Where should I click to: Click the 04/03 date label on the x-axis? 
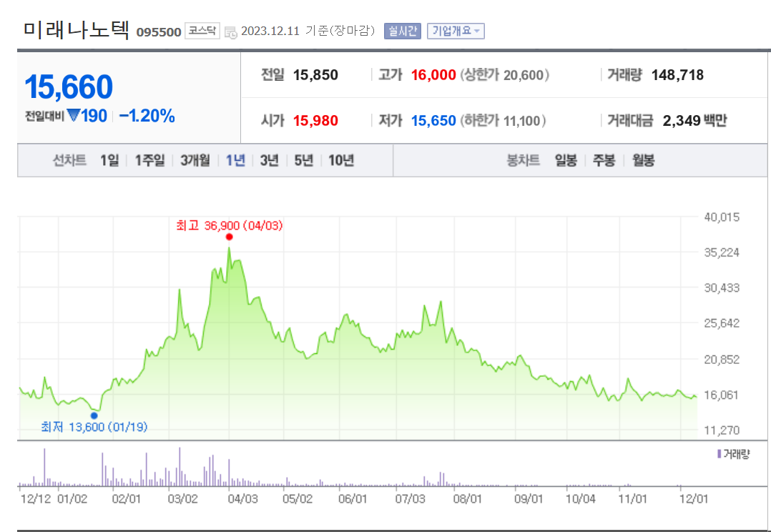(x=243, y=499)
